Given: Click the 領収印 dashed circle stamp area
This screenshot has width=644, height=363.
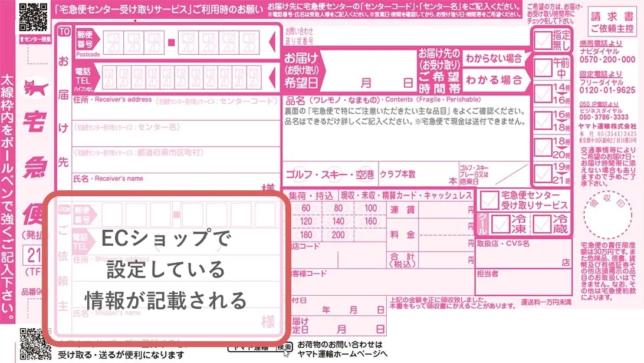Looking at the screenshot, I should pyautogui.click(x=607, y=214).
